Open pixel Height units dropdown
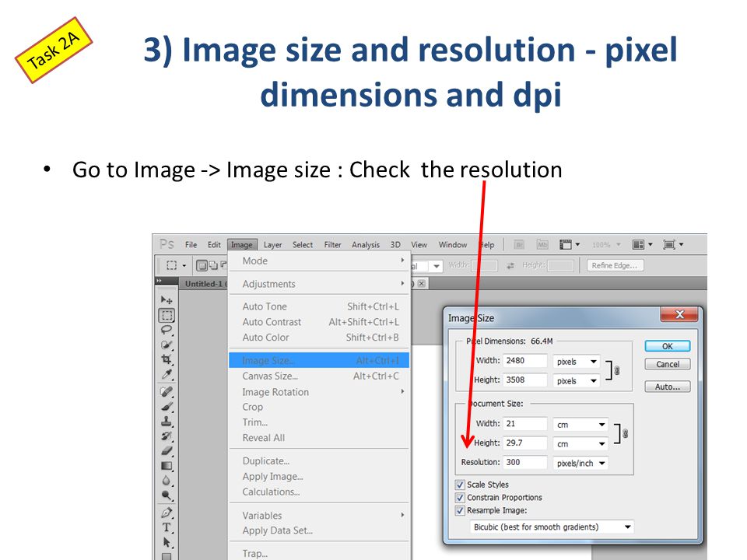This screenshot has width=747, height=560. coord(577,381)
